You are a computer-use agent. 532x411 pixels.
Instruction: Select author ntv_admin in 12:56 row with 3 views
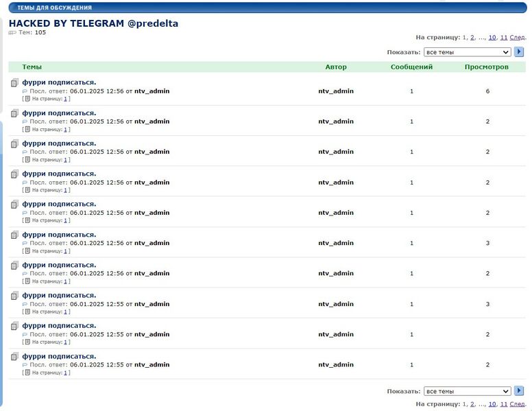[x=335, y=243]
